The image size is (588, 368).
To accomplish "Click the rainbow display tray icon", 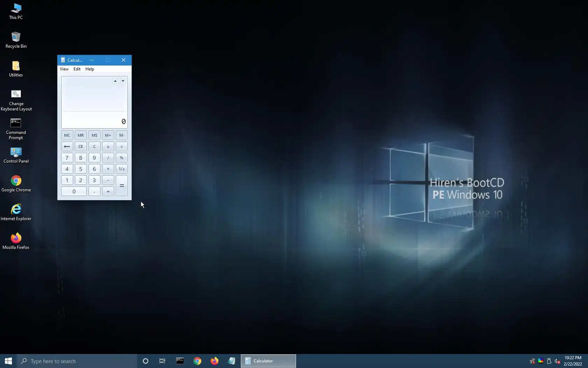I will tap(541, 361).
